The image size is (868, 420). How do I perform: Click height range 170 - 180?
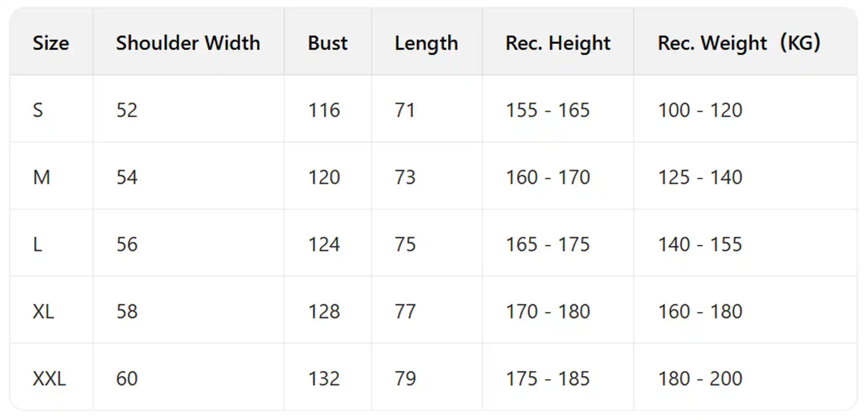(x=548, y=312)
